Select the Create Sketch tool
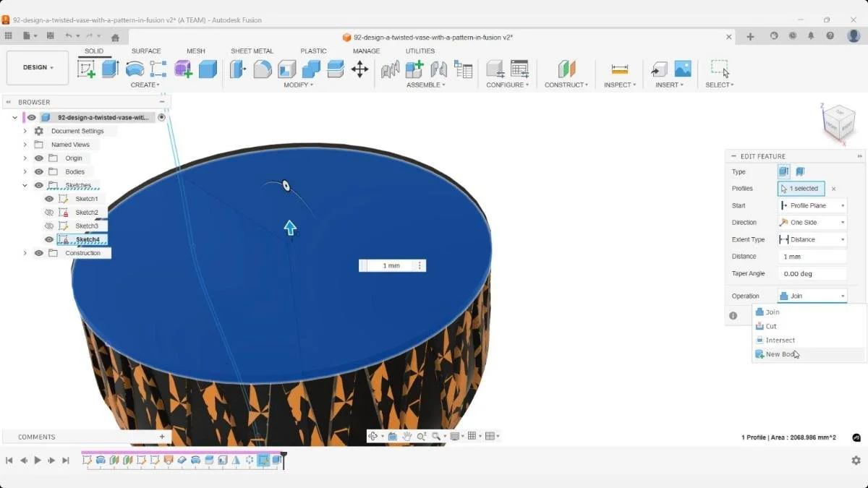 86,69
